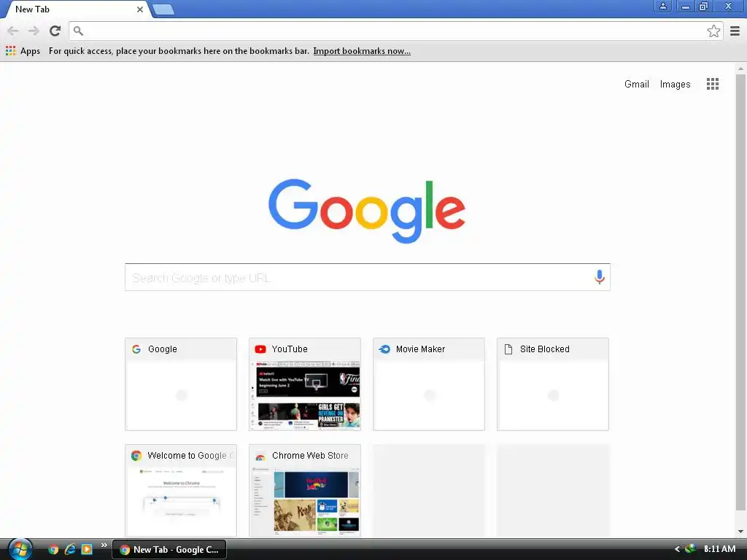Click the address bar field

pos(395,31)
